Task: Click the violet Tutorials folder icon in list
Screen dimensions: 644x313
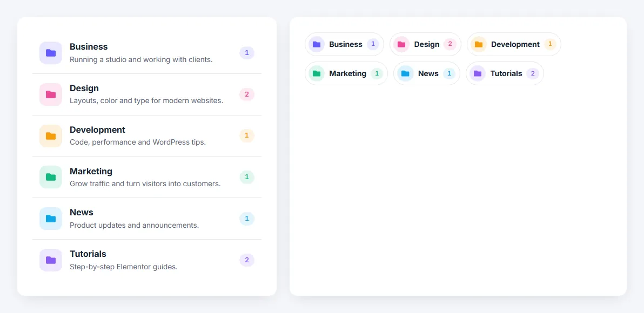Action: coord(51,260)
